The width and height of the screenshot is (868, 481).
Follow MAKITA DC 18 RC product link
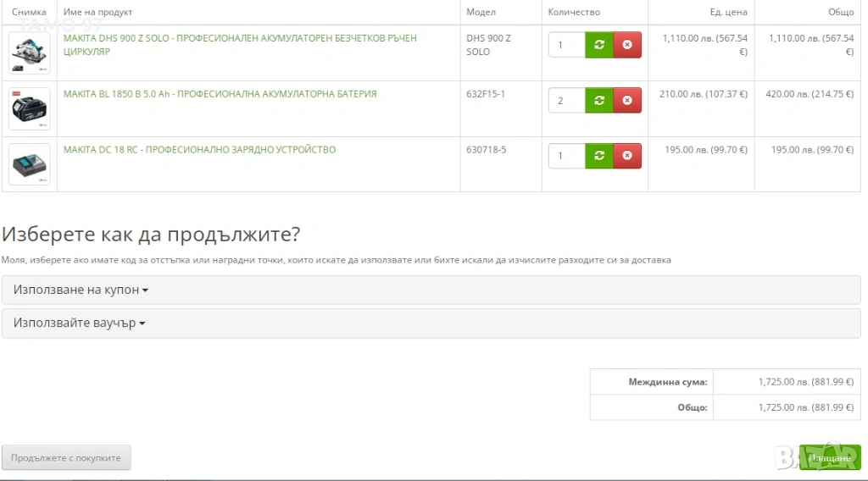coord(199,150)
